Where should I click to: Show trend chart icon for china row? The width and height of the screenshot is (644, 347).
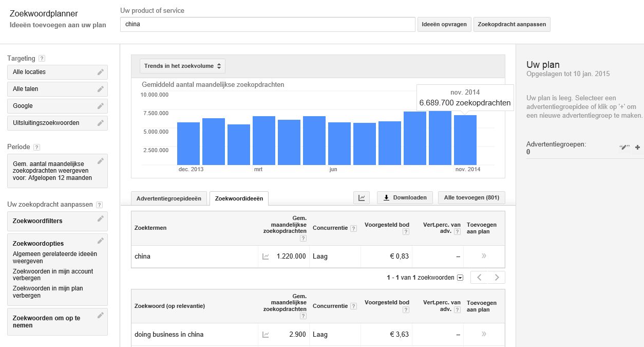[266, 257]
